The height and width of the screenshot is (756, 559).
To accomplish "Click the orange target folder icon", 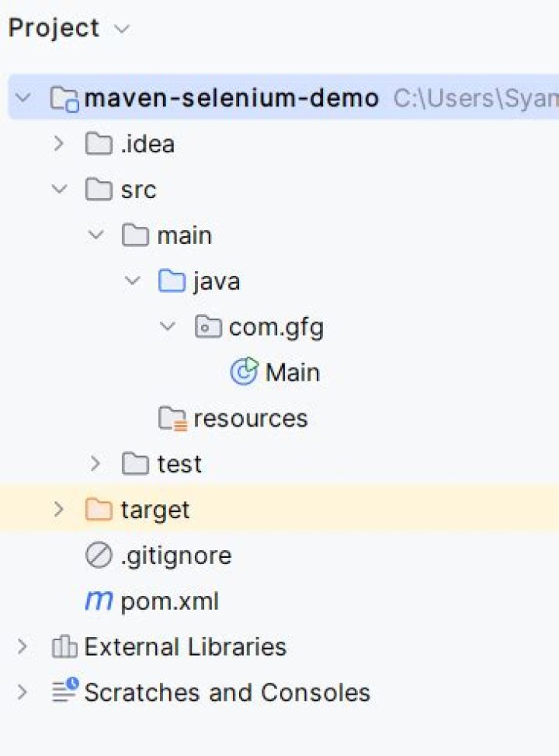I will pyautogui.click(x=99, y=509).
